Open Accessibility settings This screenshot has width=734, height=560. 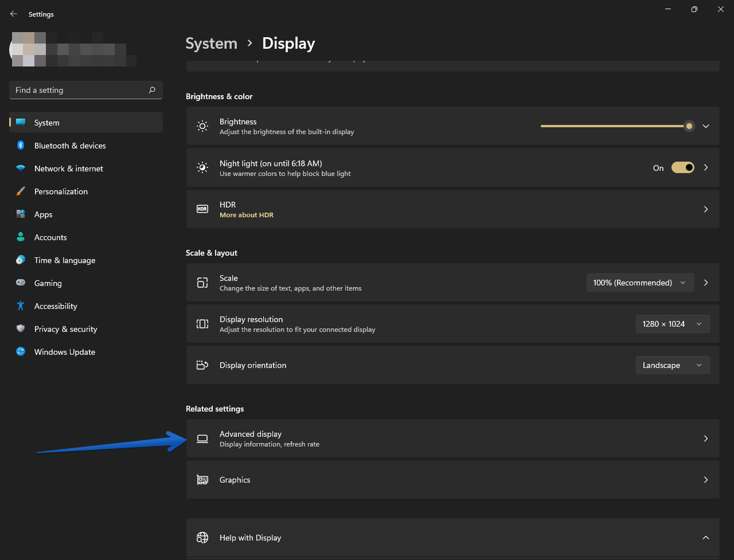(86, 306)
